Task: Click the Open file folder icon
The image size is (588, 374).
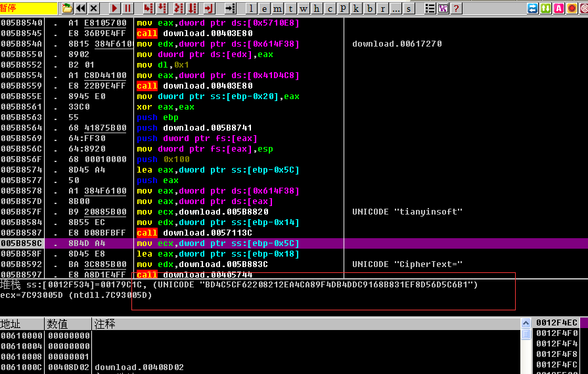Action: (x=68, y=9)
